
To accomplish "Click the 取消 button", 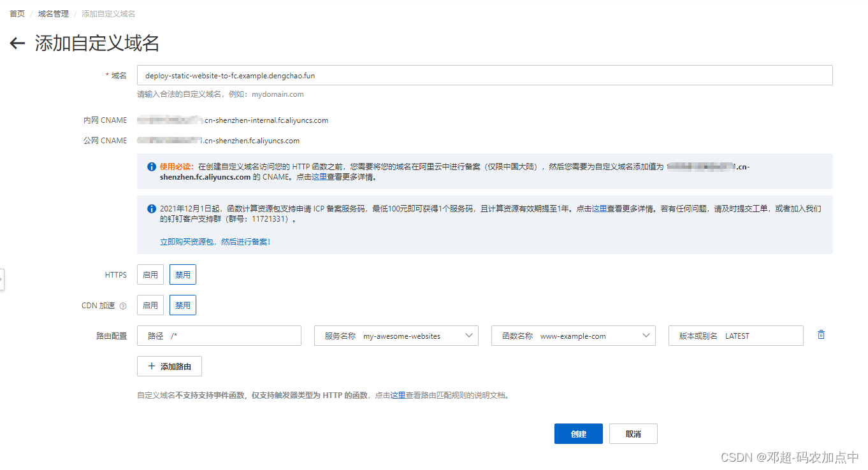I will point(633,434).
